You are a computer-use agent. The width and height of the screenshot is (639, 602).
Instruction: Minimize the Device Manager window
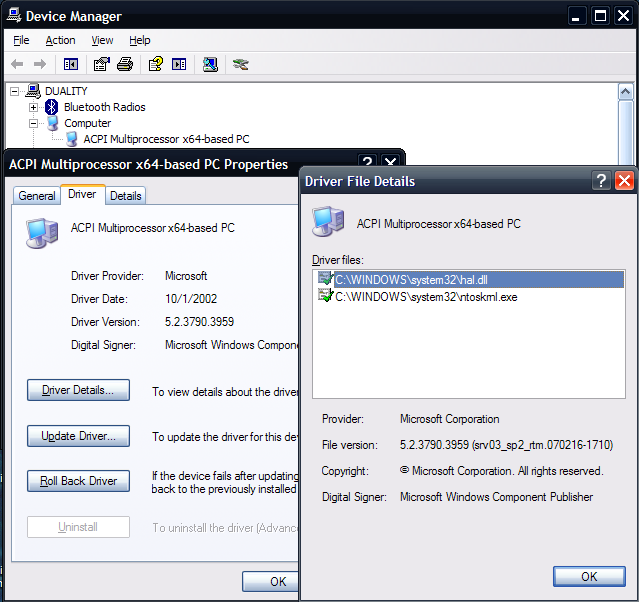point(576,16)
